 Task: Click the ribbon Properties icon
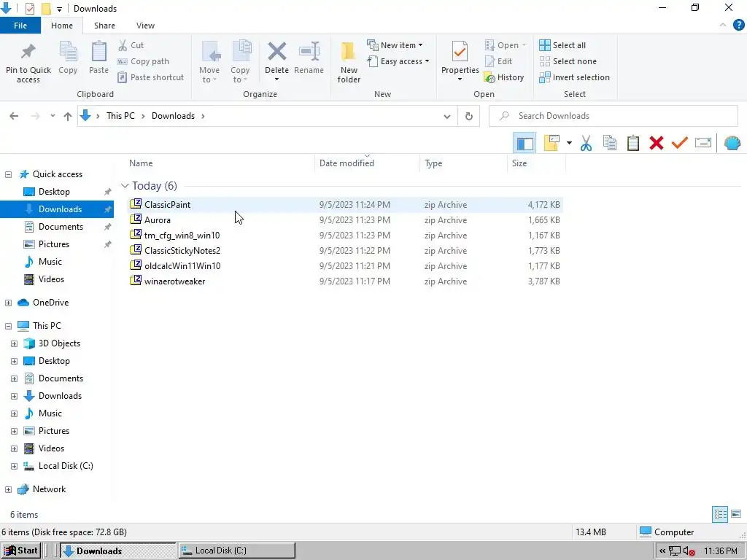[460, 52]
